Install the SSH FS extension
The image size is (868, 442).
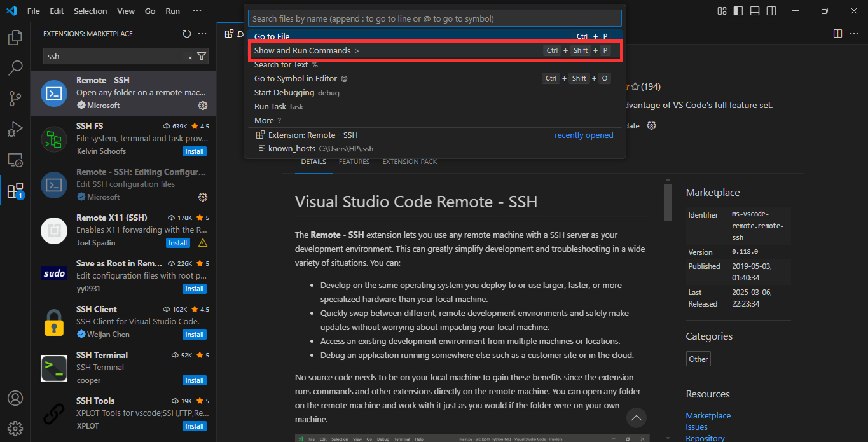pyautogui.click(x=194, y=151)
